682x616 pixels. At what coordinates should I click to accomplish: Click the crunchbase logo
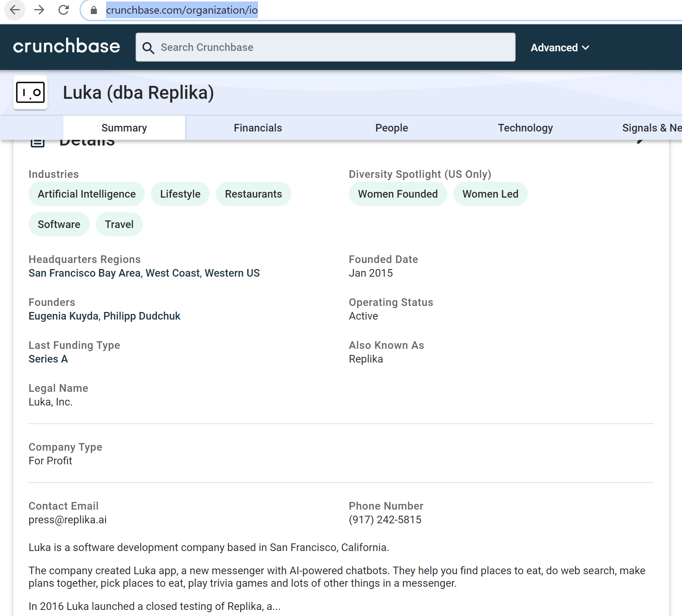click(x=66, y=46)
